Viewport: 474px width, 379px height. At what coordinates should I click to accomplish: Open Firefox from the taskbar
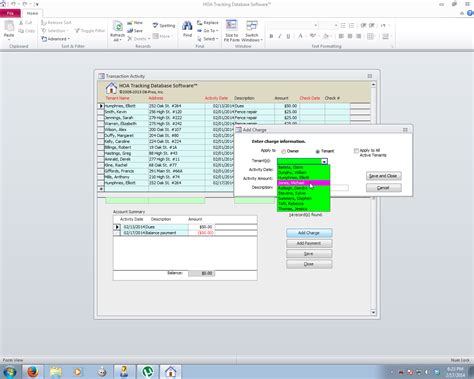(x=33, y=371)
